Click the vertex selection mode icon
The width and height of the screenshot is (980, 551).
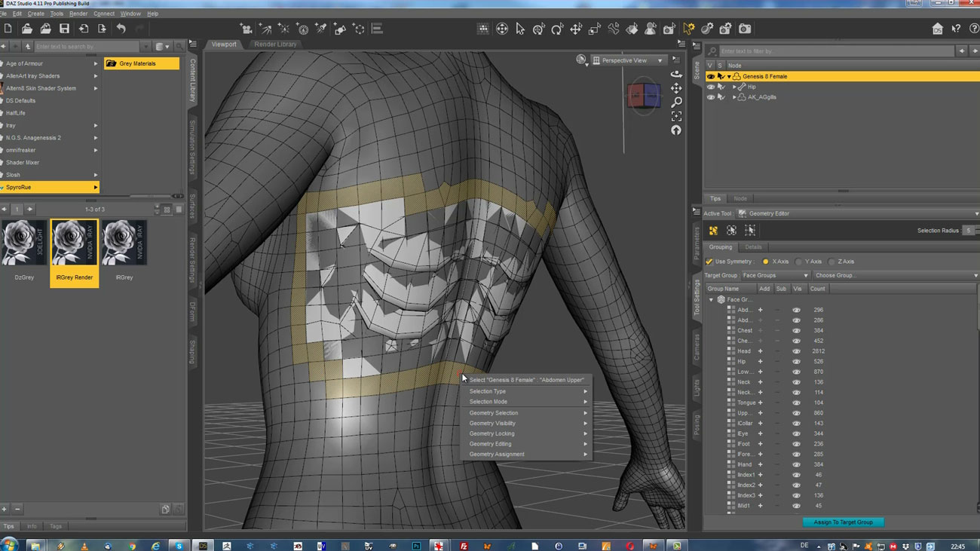[749, 231]
